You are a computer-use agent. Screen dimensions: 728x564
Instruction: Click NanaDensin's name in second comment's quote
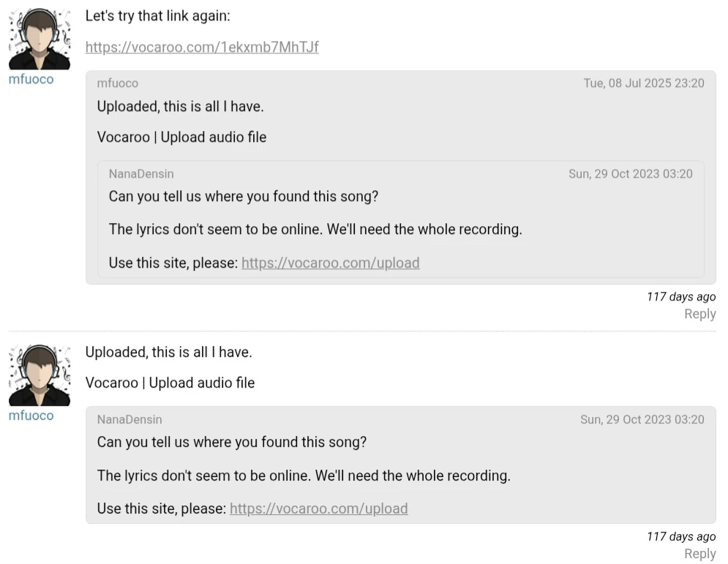[130, 420]
